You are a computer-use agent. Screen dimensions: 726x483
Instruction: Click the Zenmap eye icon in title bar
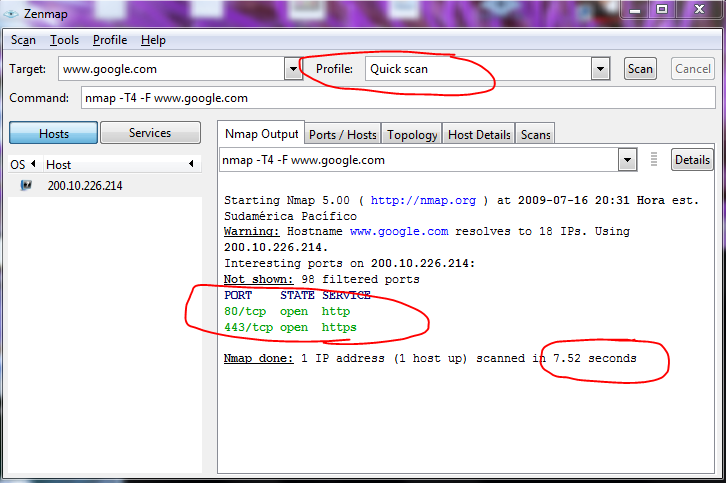coord(11,14)
